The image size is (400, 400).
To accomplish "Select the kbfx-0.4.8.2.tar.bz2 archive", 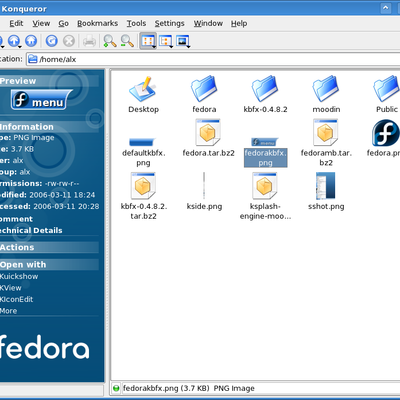I will pos(143,197).
